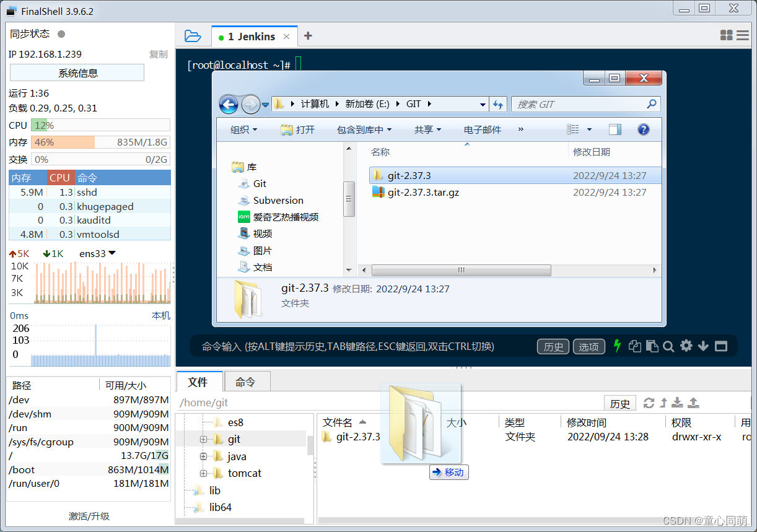Click 打开 in explorer toolbar
Image resolution: width=757 pixels, height=532 pixels.
click(x=297, y=129)
